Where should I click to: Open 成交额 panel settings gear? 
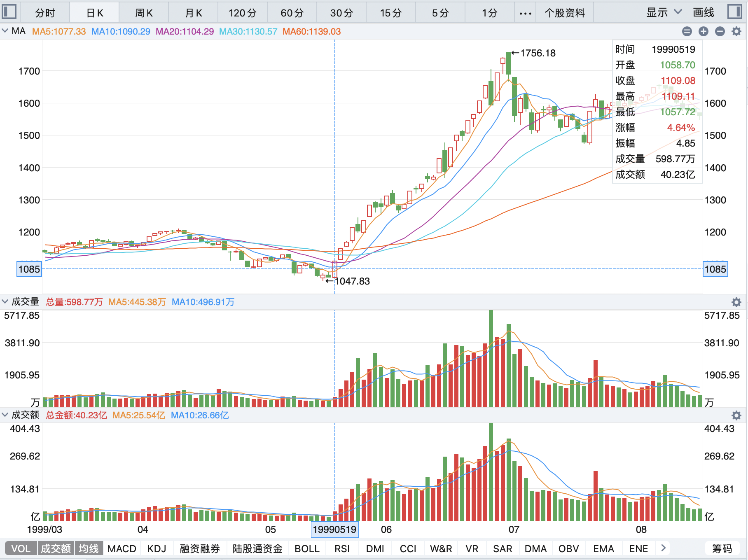(736, 415)
